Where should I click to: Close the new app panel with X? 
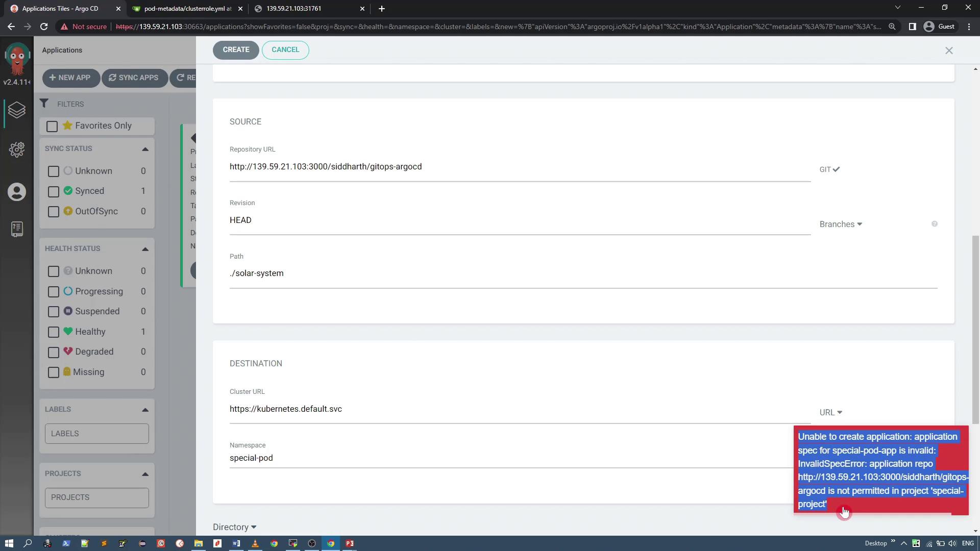(x=949, y=51)
